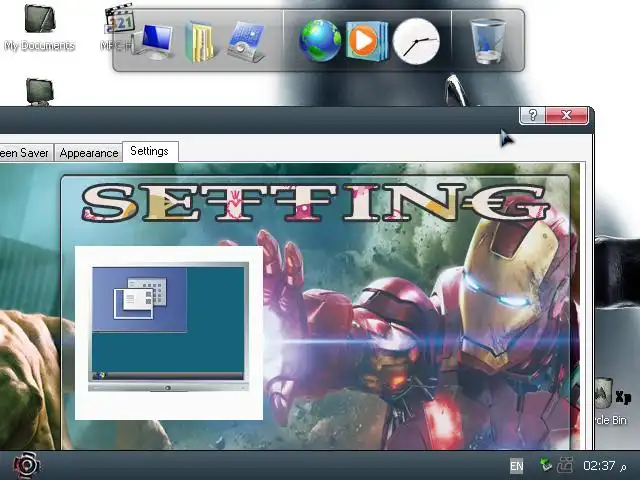Close the Display Properties dialog
640x480 pixels.
coord(567,115)
